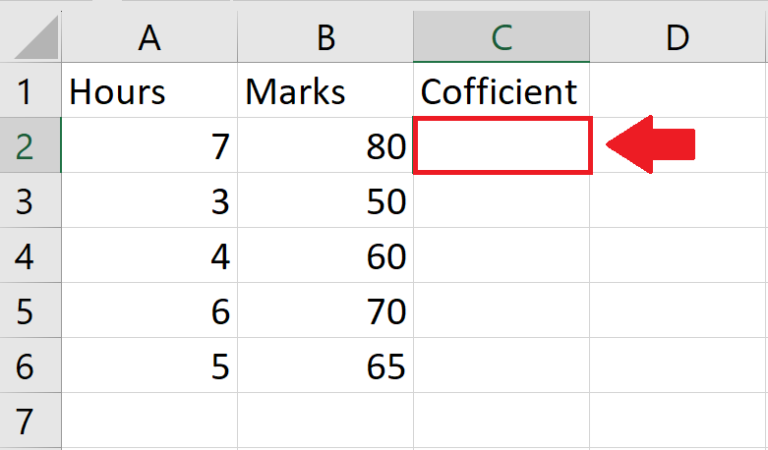Click cell with marks value 65
Screen dimensions: 768x450
pyautogui.click(x=325, y=367)
